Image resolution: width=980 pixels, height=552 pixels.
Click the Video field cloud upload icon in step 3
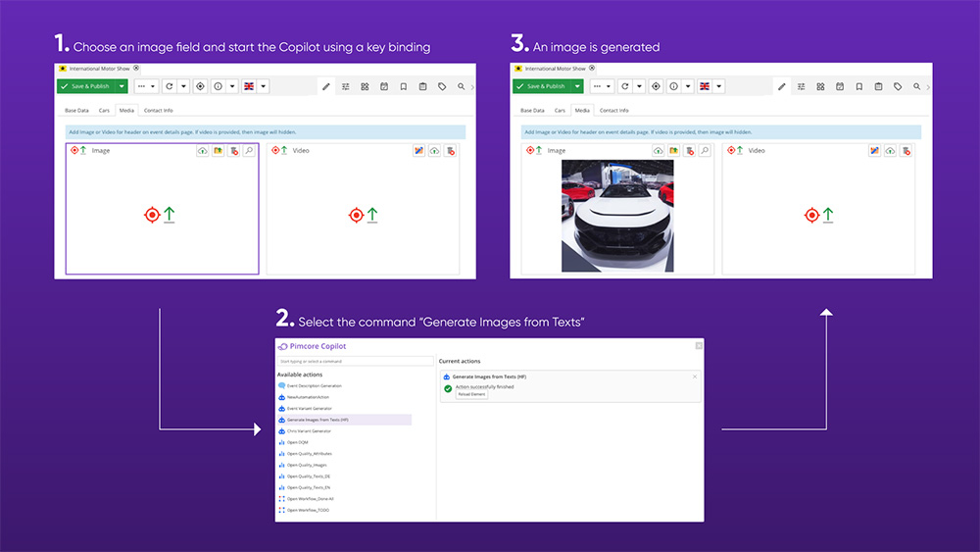[890, 151]
